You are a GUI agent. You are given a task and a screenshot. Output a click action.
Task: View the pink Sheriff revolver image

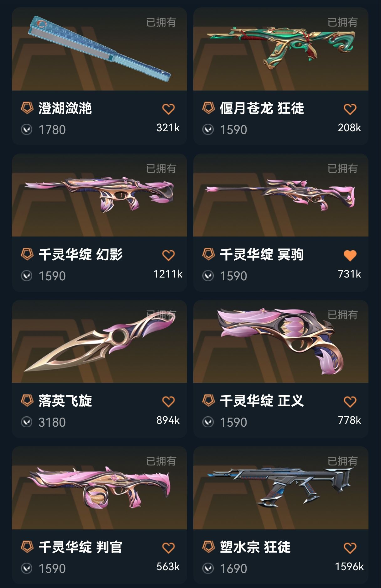[281, 341]
